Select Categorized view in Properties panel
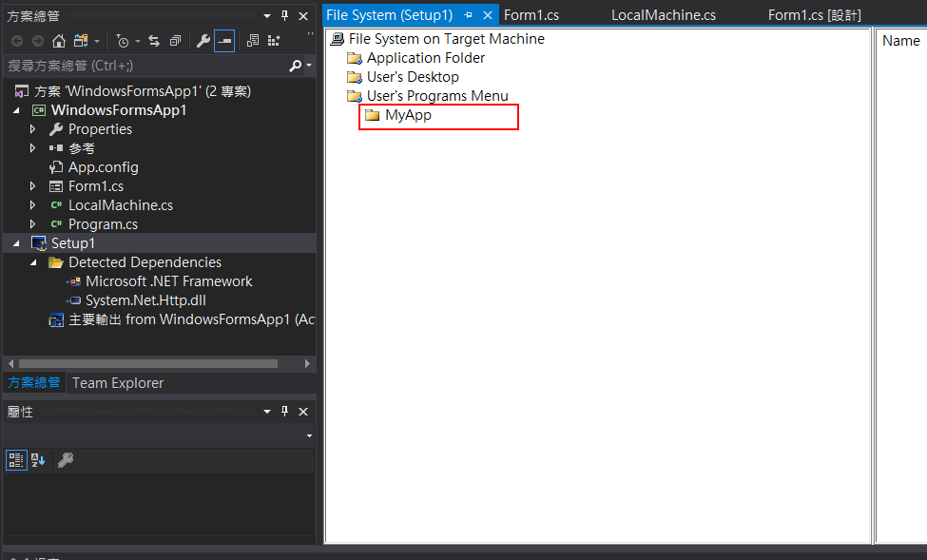Screen dimensions: 927x560 pyautogui.click(x=16, y=460)
